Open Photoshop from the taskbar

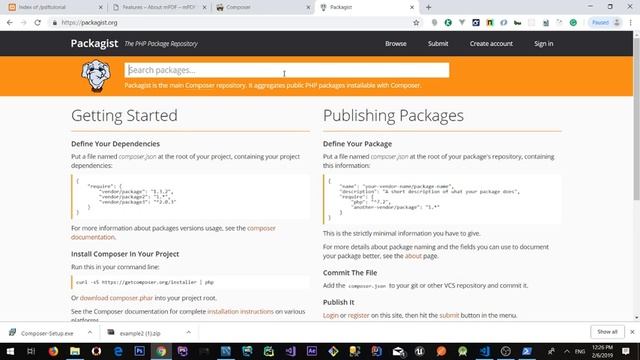point(140,351)
